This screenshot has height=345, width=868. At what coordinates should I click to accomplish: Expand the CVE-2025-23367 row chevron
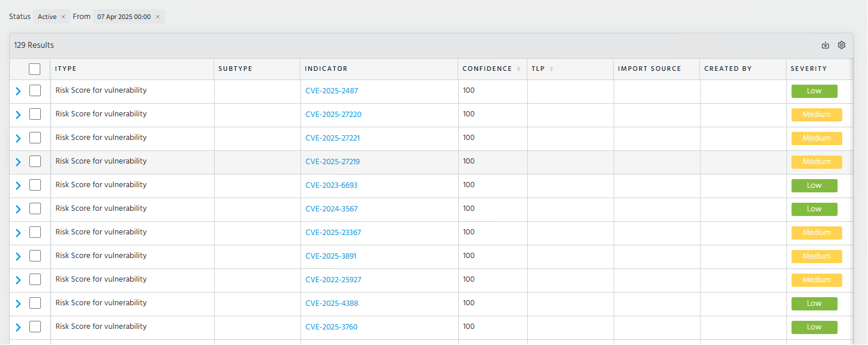click(x=18, y=233)
